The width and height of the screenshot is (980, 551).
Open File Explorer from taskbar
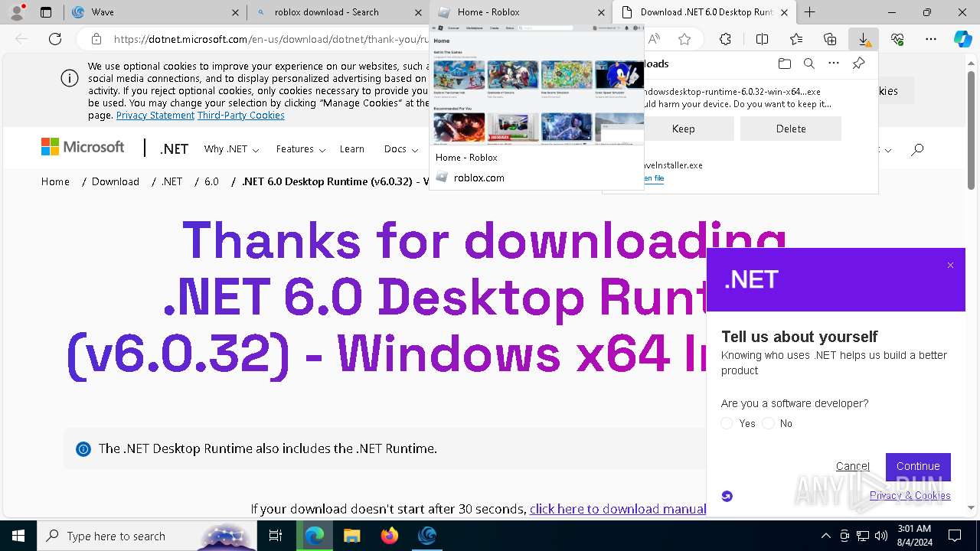coord(351,536)
